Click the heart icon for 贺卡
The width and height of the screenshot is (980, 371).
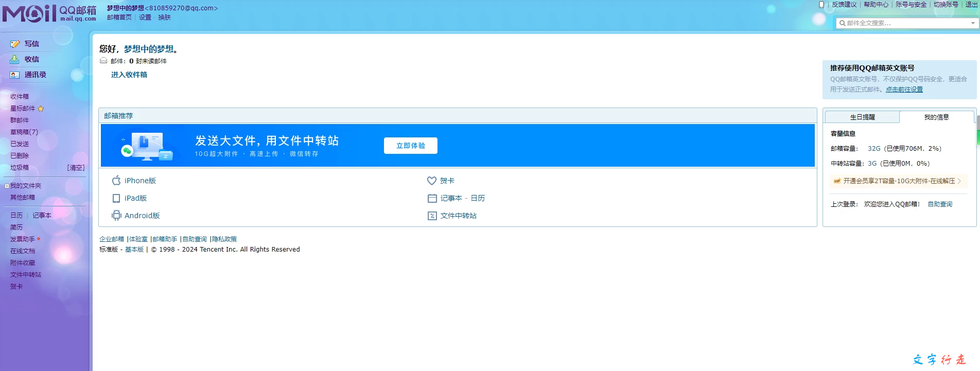432,181
